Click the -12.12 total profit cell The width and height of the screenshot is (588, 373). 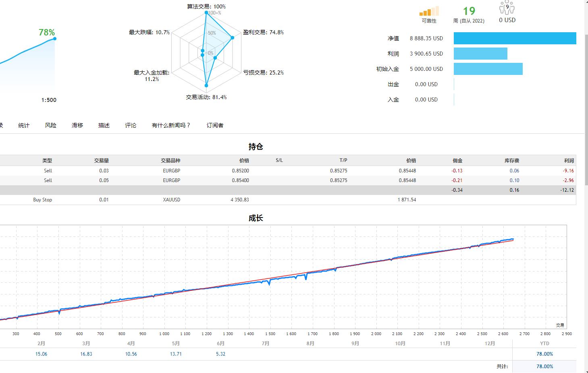click(x=567, y=190)
